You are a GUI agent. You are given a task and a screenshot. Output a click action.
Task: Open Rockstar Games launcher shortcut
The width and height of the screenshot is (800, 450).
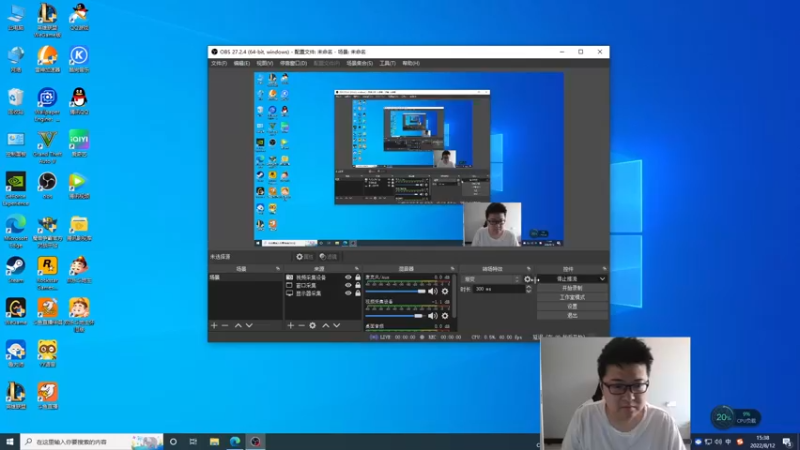47,273
